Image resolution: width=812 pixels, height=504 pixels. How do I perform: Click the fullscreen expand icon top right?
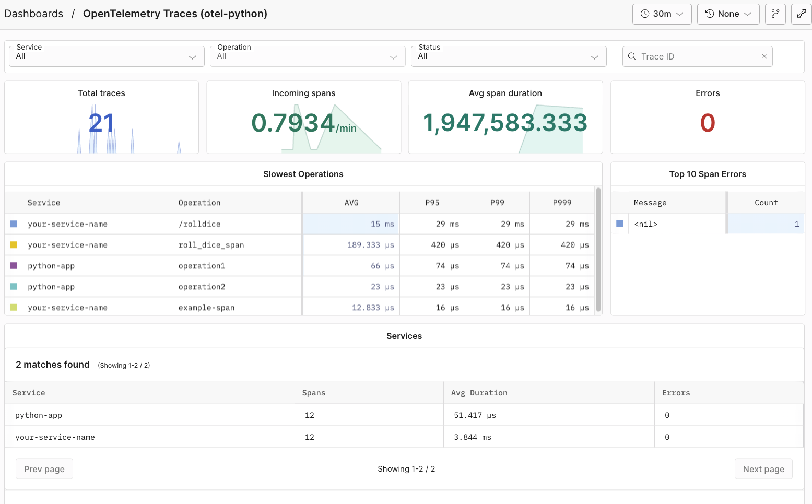click(802, 14)
